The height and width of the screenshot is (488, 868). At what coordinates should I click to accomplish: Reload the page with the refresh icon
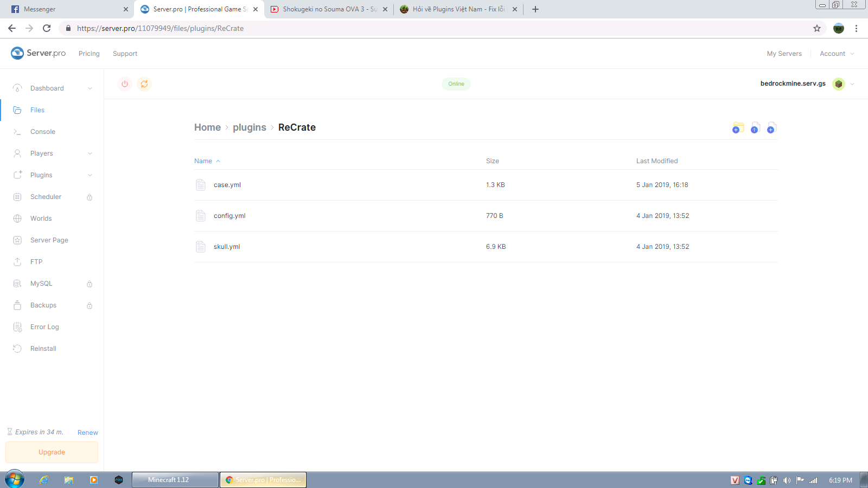(x=47, y=28)
